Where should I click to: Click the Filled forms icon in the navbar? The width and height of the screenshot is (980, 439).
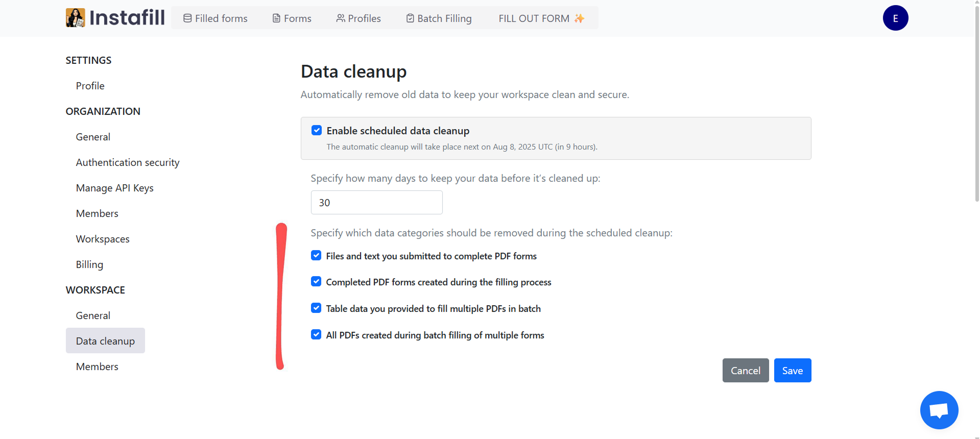click(187, 18)
